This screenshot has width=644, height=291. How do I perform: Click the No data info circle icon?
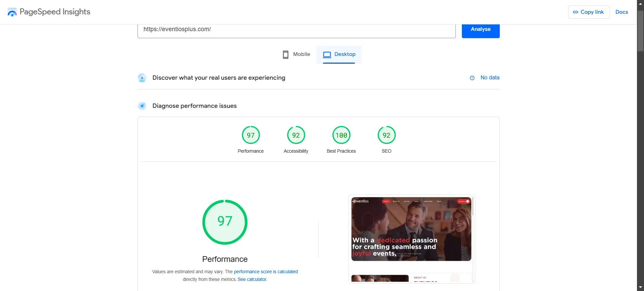pyautogui.click(x=472, y=78)
